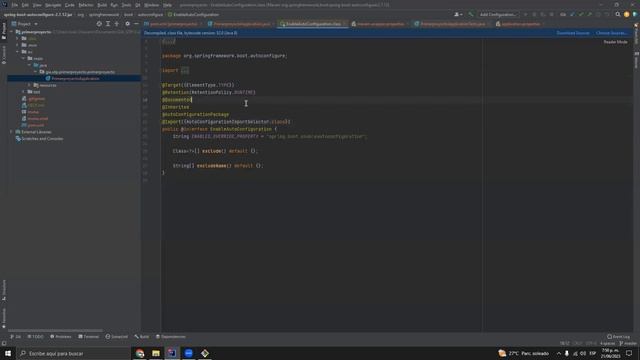Select the .gitignore file in Project tree

pos(36,98)
